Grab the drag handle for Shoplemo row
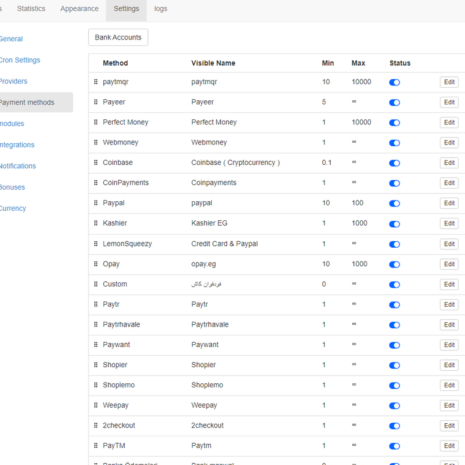Image resolution: width=465 pixels, height=465 pixels. 96,385
